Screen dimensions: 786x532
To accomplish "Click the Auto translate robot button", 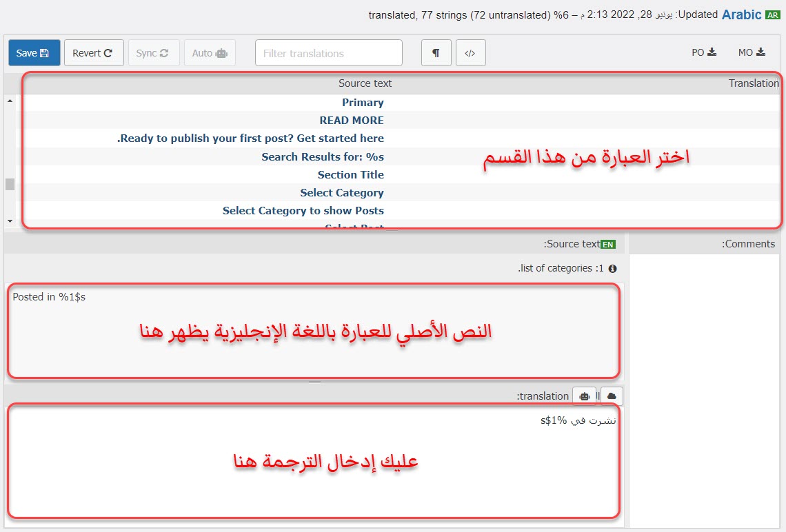I will coord(210,53).
